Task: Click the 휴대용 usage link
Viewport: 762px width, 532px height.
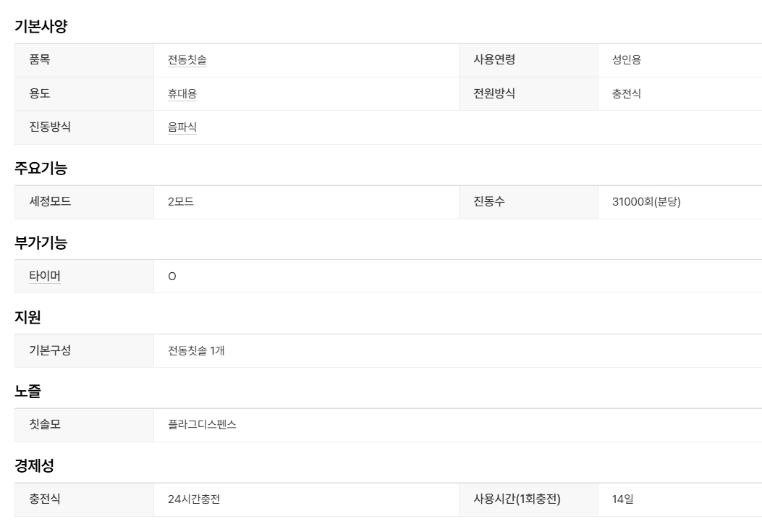Action: tap(182, 93)
